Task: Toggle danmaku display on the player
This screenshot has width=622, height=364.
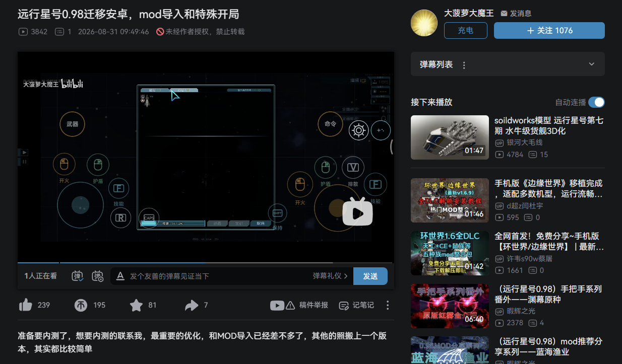Action: pyautogui.click(x=78, y=276)
